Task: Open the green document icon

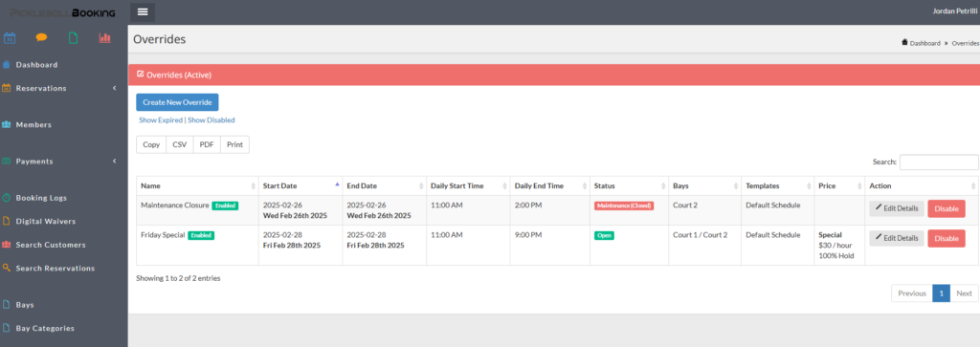Action: (x=73, y=38)
